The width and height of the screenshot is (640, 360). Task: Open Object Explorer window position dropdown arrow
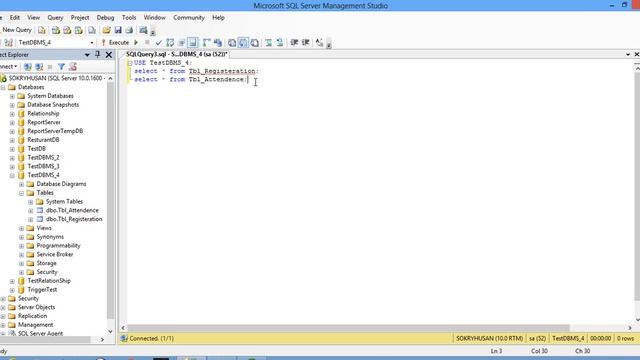click(87, 55)
